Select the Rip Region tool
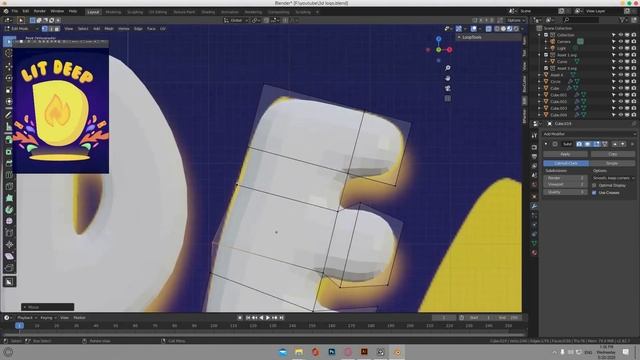The height and width of the screenshot is (360, 640). [9, 268]
